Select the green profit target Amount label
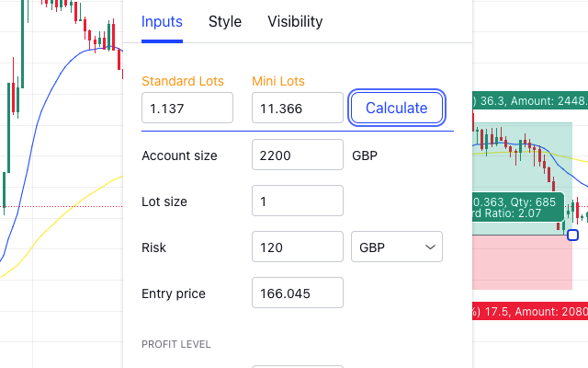588x368 pixels. pos(529,100)
